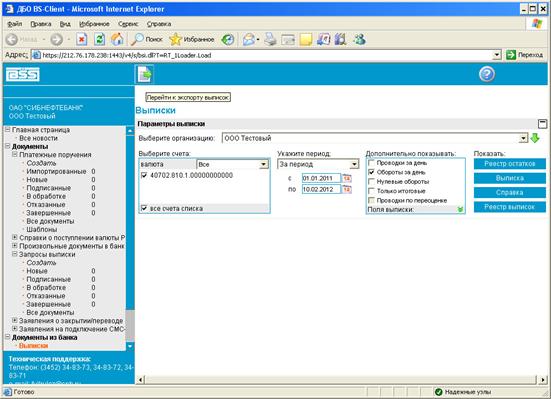This screenshot has height=399, width=551.
Task: Collapse Запросы выписки tree node
Action: (15, 254)
